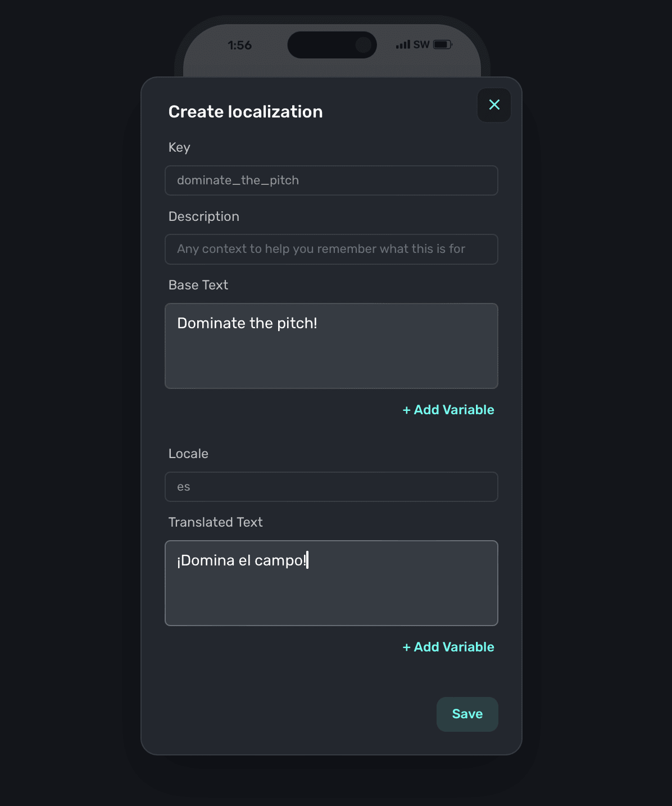The height and width of the screenshot is (806, 672).
Task: Add Variable to the Translated Text
Action: coord(448,647)
